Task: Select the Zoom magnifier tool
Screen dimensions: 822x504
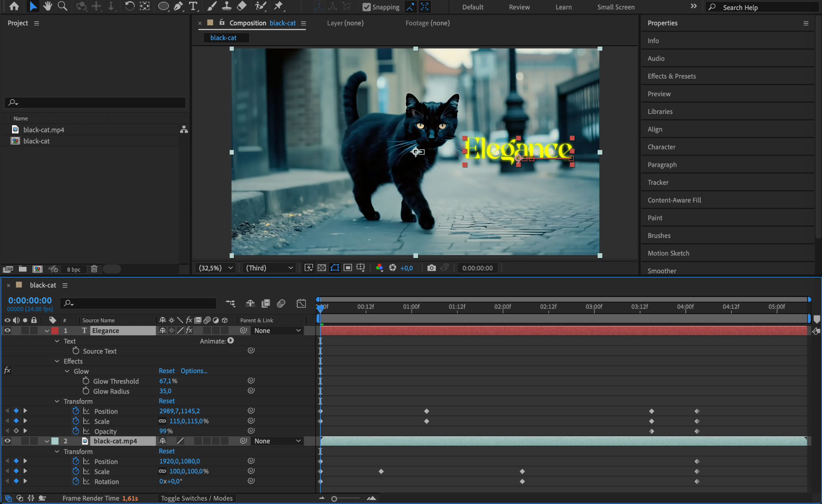Action: (62, 6)
